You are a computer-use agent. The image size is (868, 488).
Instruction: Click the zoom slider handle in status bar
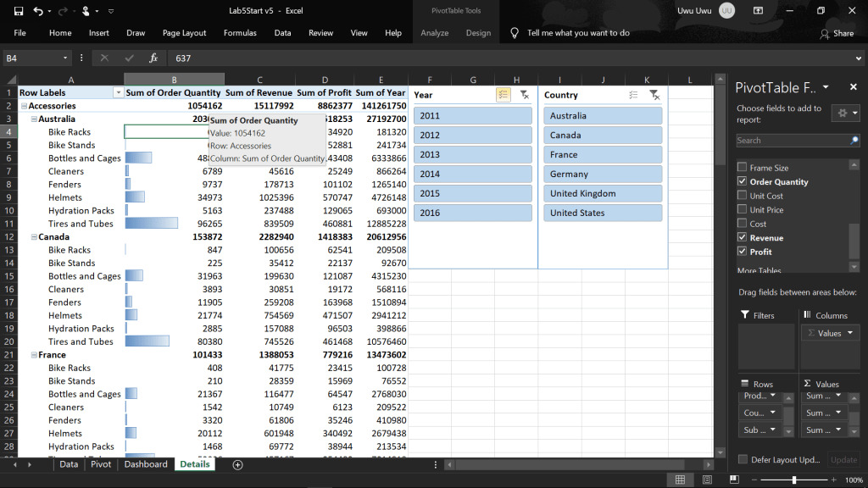click(793, 480)
